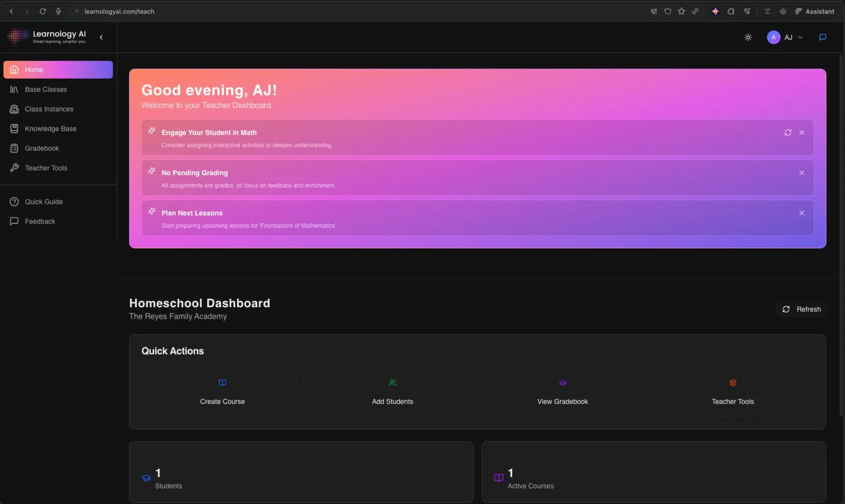Click the music playlist icon in browser toolbar

click(x=747, y=11)
